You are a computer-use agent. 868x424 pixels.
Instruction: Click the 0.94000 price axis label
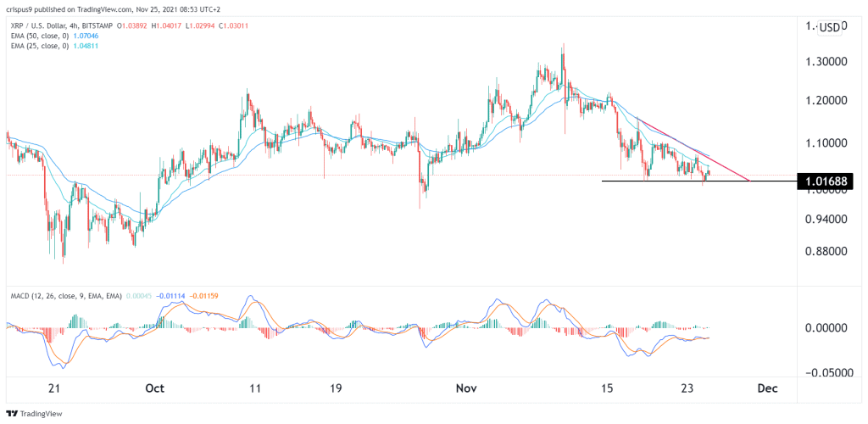point(824,219)
